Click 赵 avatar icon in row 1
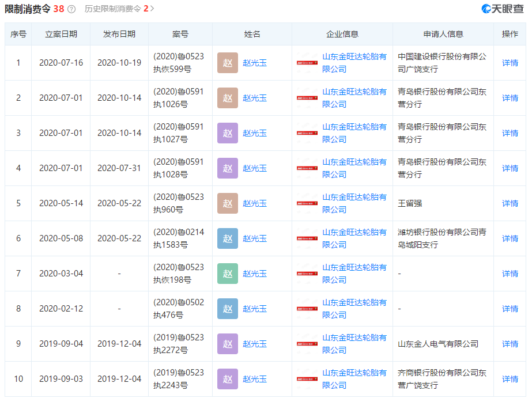Image resolution: width=532 pixels, height=402 pixels. 228,63
